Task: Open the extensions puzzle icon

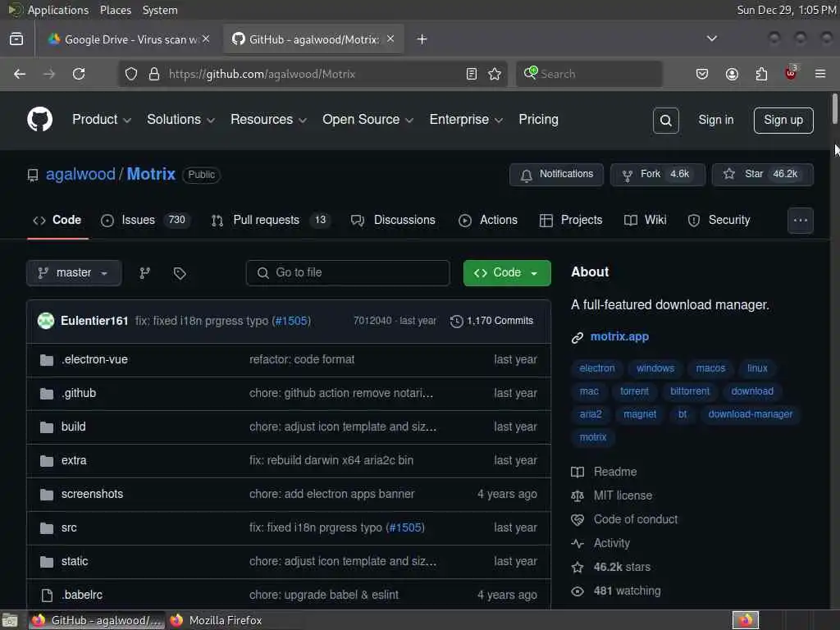Action: coord(761,74)
